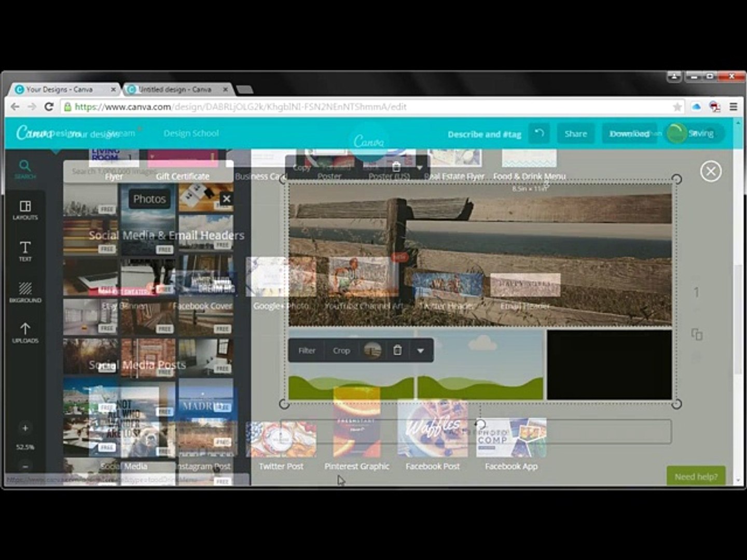Click the Copy button in top toolbar

point(301,167)
